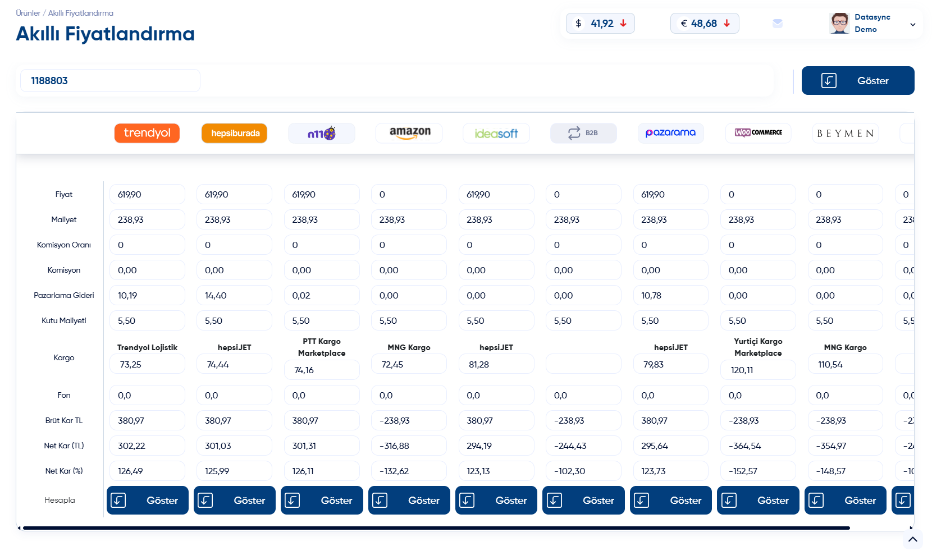Select the Pazarama marketplace logo
The height and width of the screenshot is (560, 932).
(x=670, y=133)
